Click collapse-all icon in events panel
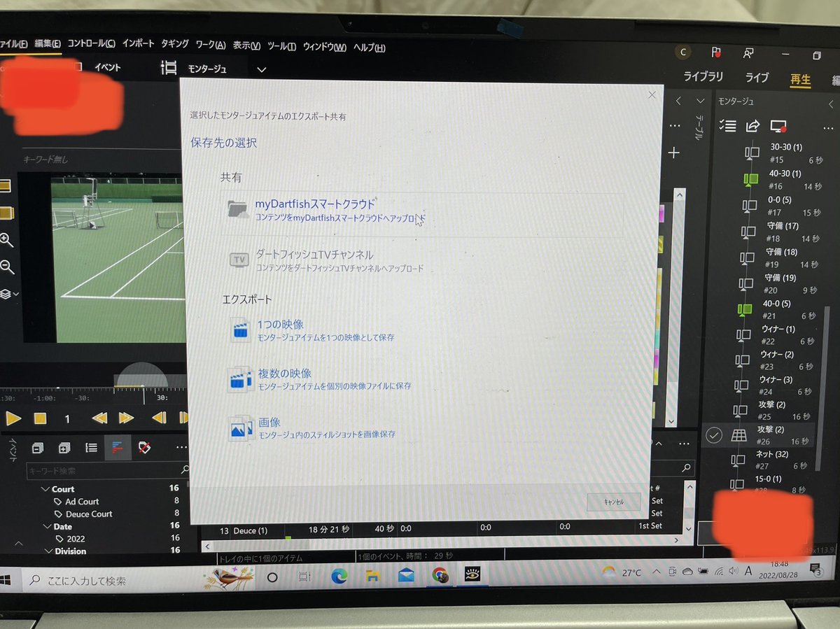The width and height of the screenshot is (840, 629). pos(38,447)
